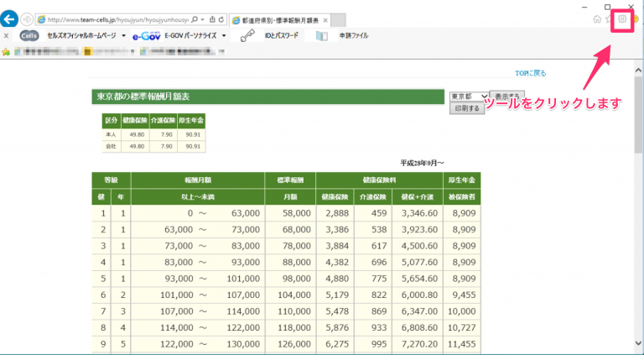Click the e-Gov logo icon
Image resolution: width=644 pixels, height=355 pixels.
[146, 36]
